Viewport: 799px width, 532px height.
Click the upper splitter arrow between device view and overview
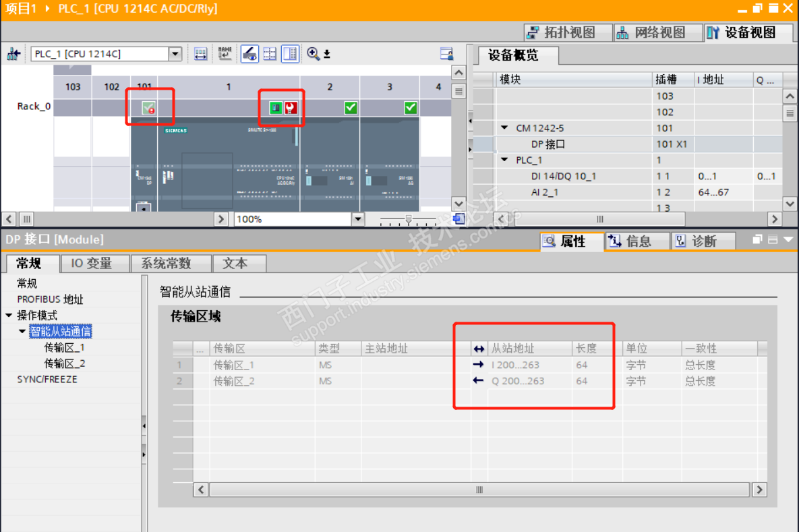click(470, 121)
